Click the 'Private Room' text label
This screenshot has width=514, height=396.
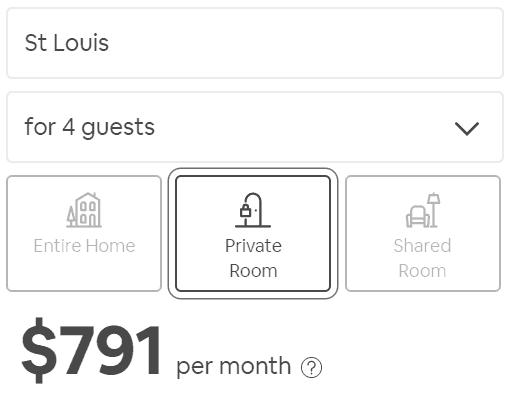(253, 258)
